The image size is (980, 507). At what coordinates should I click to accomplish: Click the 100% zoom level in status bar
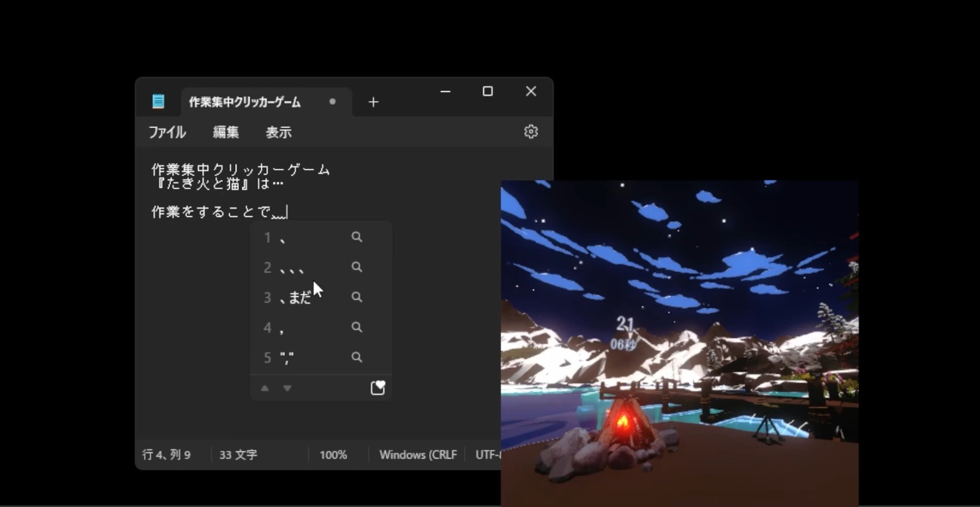pyautogui.click(x=333, y=455)
